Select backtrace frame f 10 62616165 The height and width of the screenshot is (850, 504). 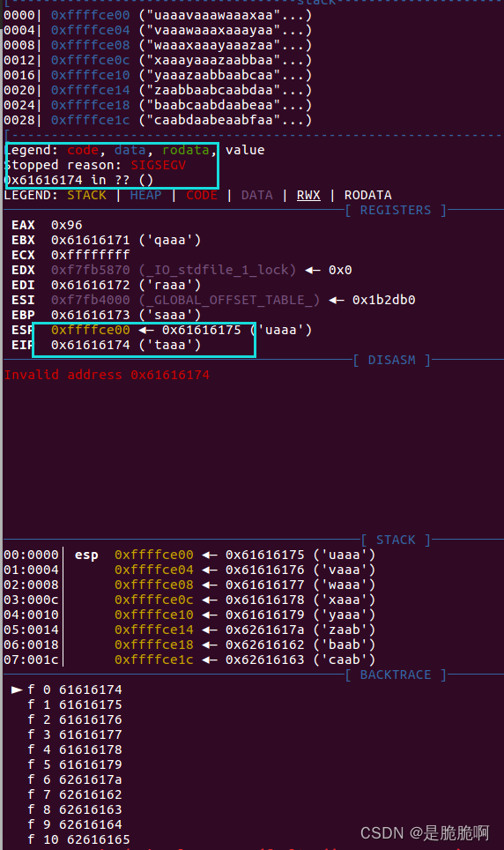pos(78,839)
